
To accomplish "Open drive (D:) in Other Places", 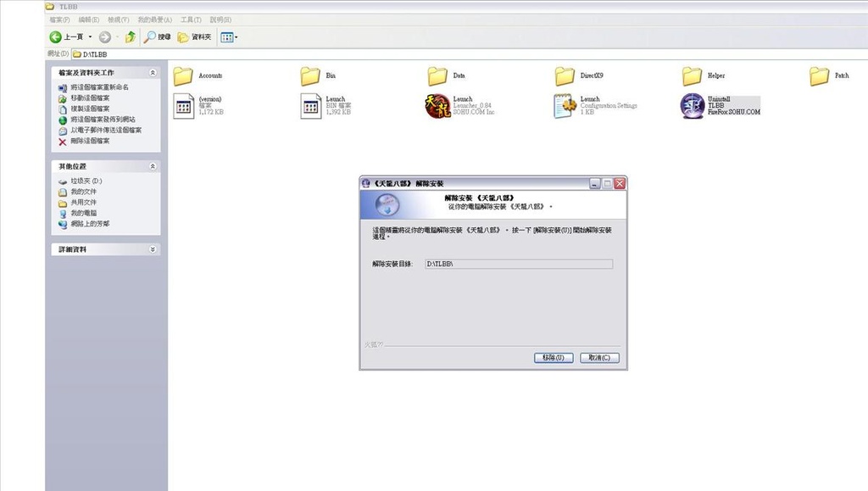I will click(x=86, y=181).
